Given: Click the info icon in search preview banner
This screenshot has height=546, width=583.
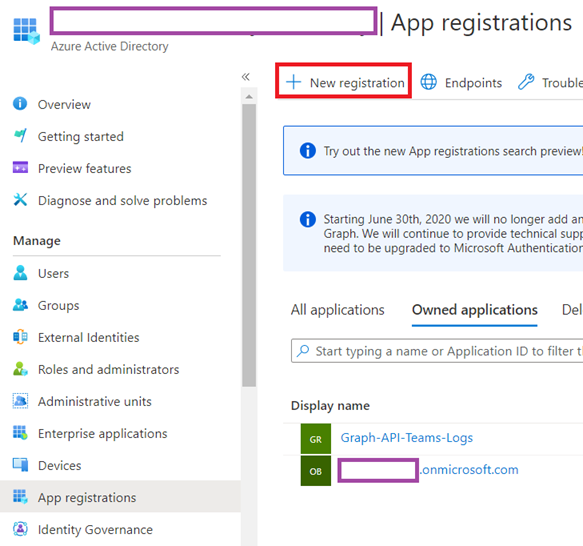Looking at the screenshot, I should [x=307, y=151].
